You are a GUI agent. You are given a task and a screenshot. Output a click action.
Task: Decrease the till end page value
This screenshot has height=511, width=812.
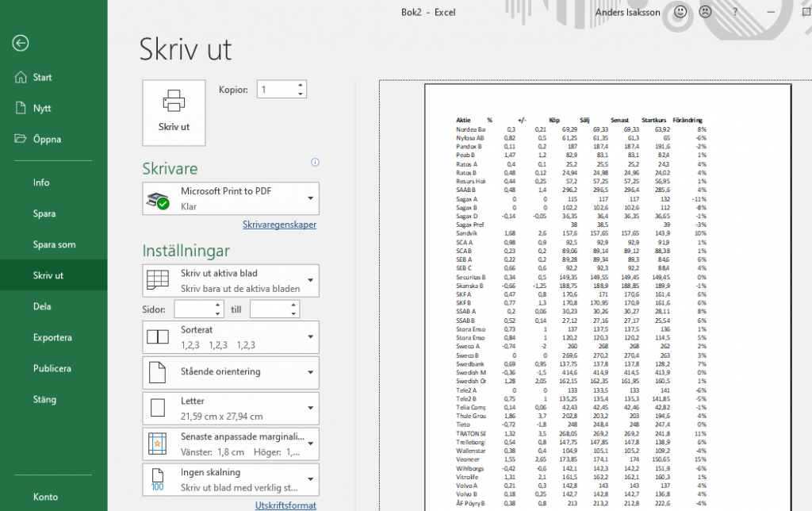coord(293,313)
